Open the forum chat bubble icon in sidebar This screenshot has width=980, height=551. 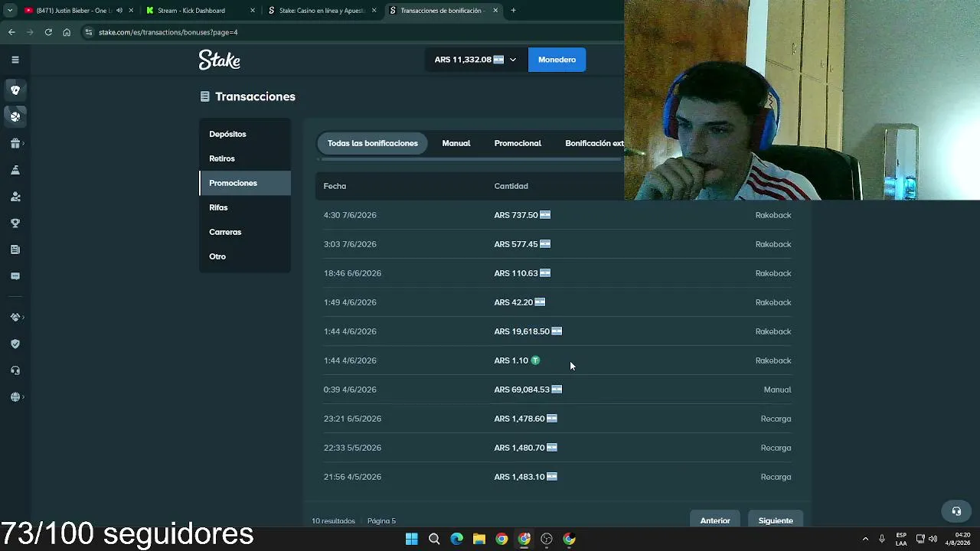15,276
